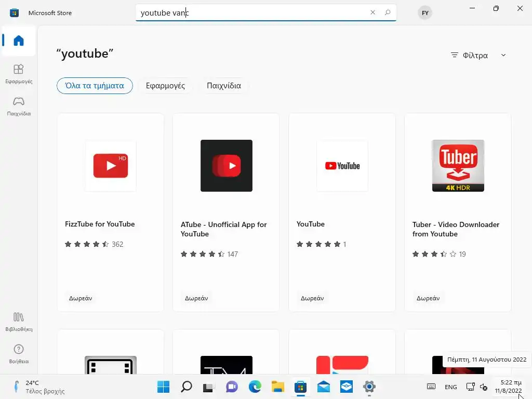Screen dimensions: 532x399
Task: Open the Mail app on taskbar
Action: point(324,387)
